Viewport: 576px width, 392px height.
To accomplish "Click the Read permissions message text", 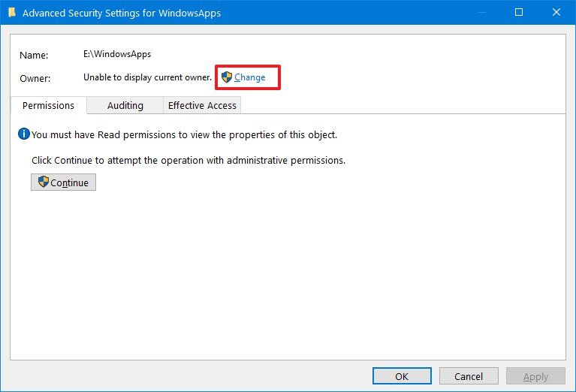I will pos(184,135).
